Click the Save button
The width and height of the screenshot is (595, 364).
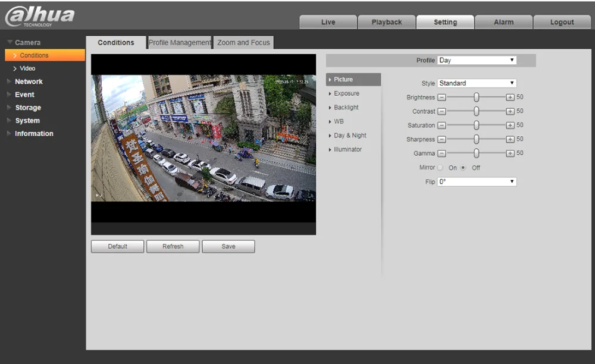click(x=228, y=246)
